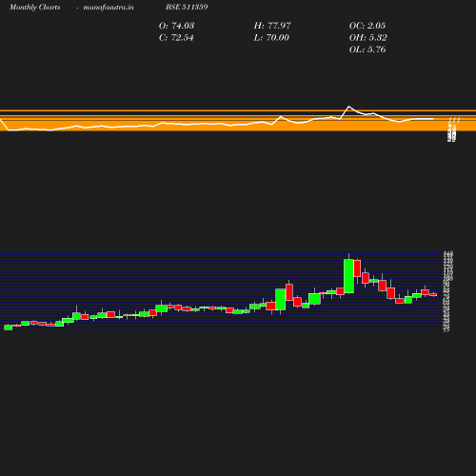This screenshot has width=476, height=476.
Task: Select the high value 'H: 77.97'
Action: click(272, 26)
